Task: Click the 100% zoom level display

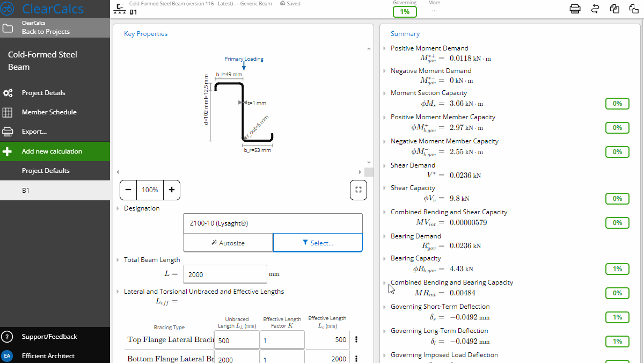Action: click(150, 190)
